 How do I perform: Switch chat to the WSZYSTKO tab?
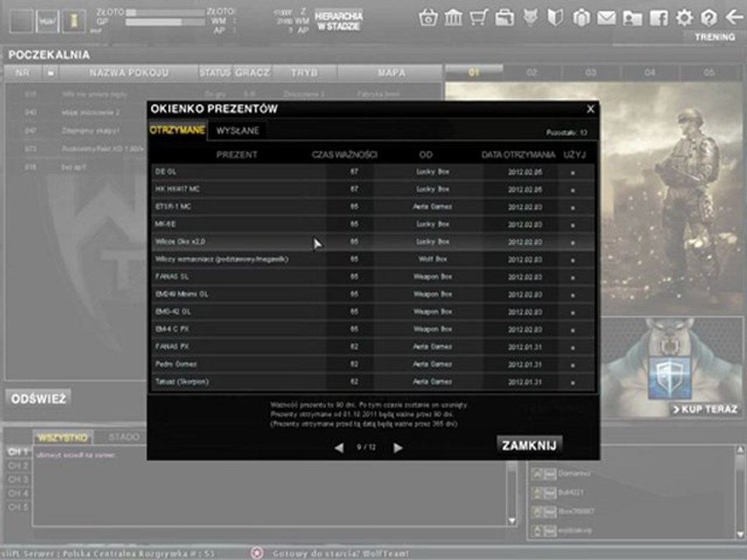click(x=63, y=437)
